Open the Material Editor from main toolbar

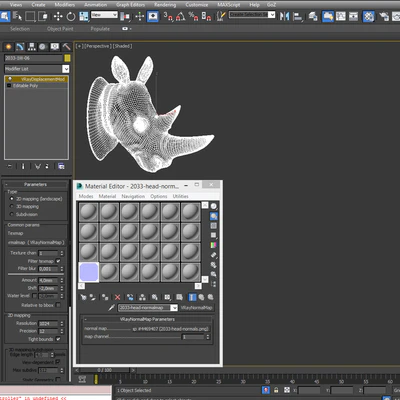368,16
